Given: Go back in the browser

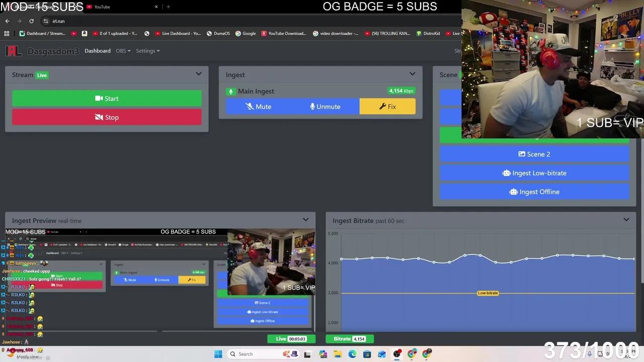Looking at the screenshot, I should coord(7,21).
